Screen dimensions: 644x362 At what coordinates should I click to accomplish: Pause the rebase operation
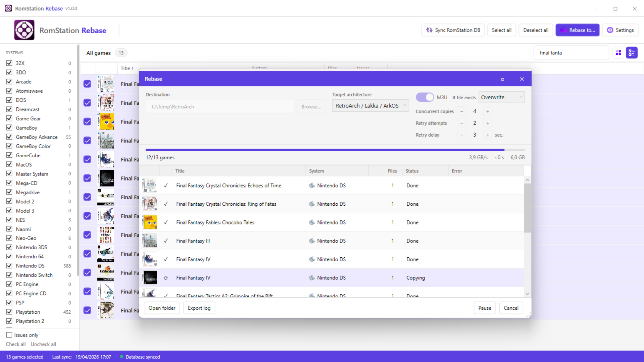[485, 308]
